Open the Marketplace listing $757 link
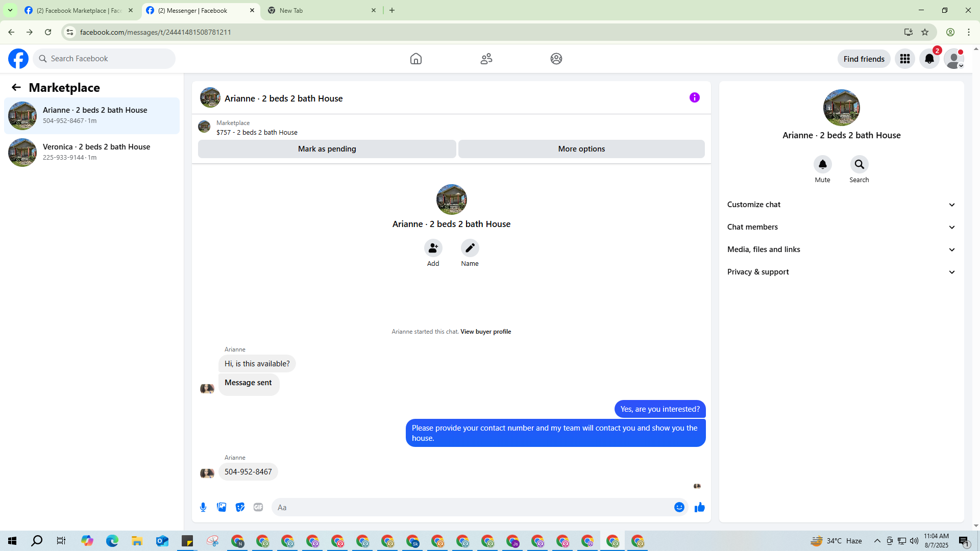The width and height of the screenshot is (980, 551). pyautogui.click(x=257, y=132)
